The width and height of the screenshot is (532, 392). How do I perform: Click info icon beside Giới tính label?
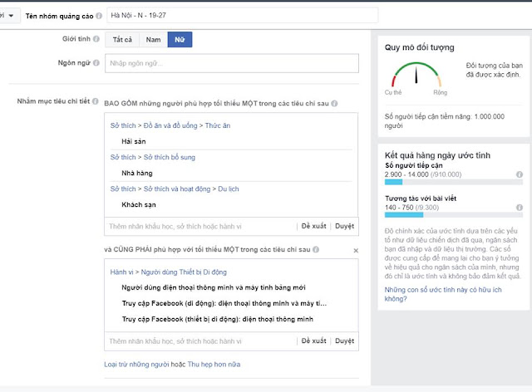point(96,39)
